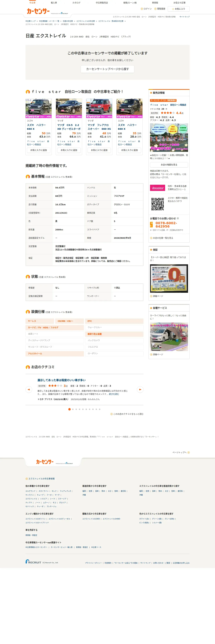Open the 中古車 top navigation tab
Screen dimensions: 215x644
point(32,3)
